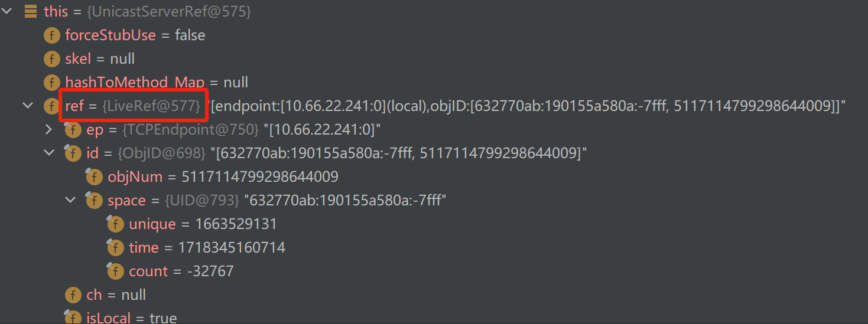Collapse the 'this' UnicastServerRef node

[x=7, y=12]
